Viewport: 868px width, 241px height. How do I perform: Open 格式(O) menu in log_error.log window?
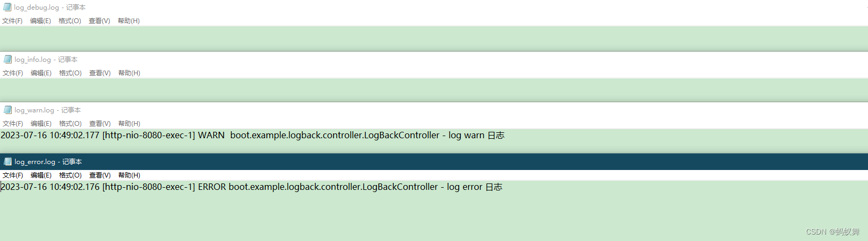tap(70, 175)
